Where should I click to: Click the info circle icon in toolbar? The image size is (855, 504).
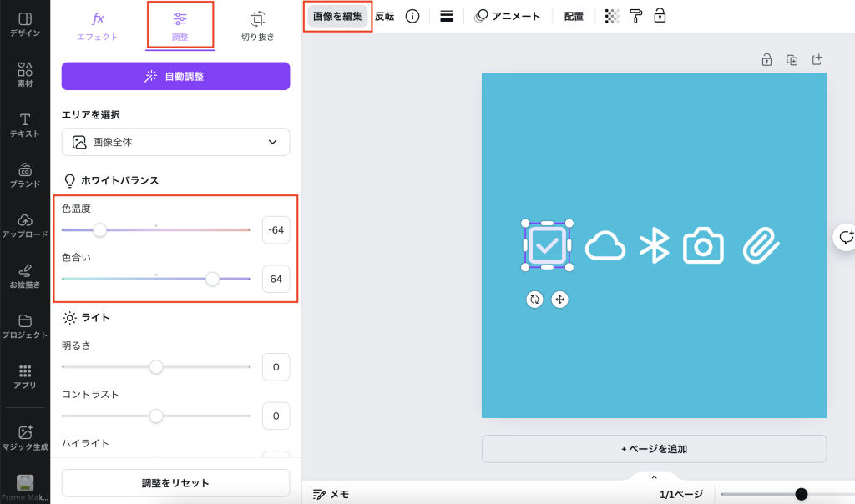[x=412, y=17]
